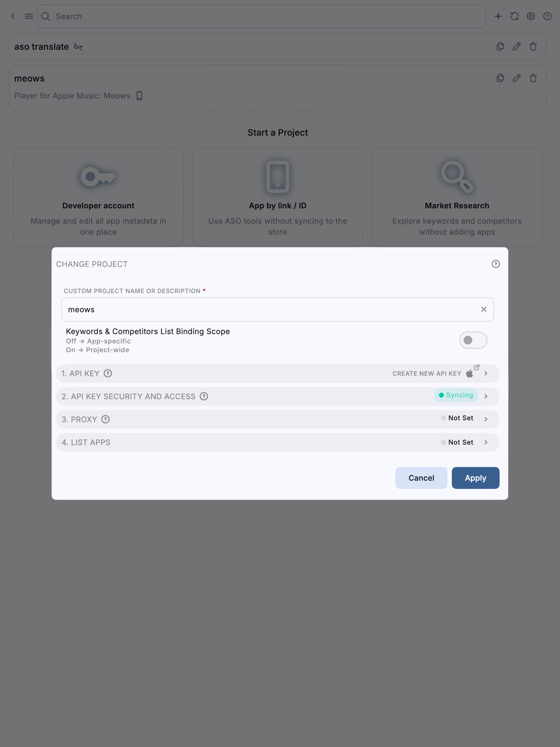The height and width of the screenshot is (747, 560).
Task: Click the Proxy help question icon
Action: 106,419
